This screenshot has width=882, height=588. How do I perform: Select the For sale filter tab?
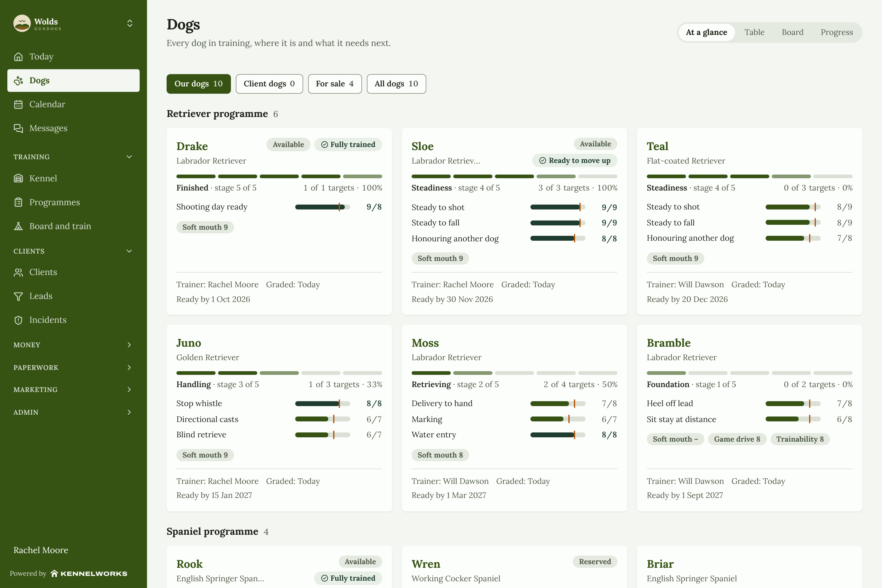[x=335, y=84]
